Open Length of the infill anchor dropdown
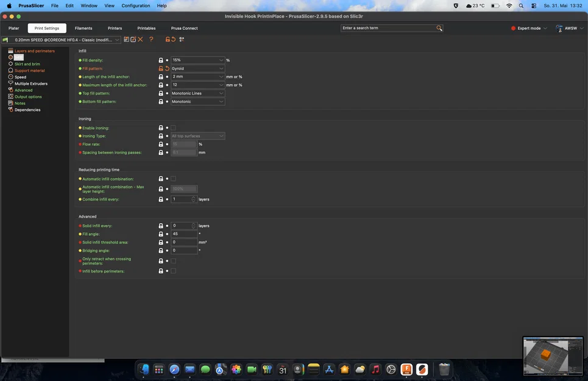 point(197,76)
